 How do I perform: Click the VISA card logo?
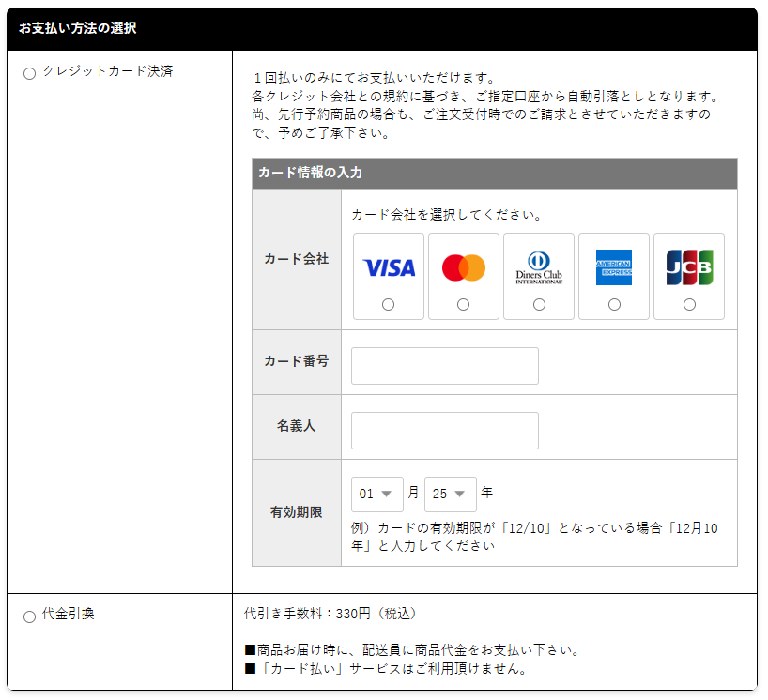(x=389, y=268)
